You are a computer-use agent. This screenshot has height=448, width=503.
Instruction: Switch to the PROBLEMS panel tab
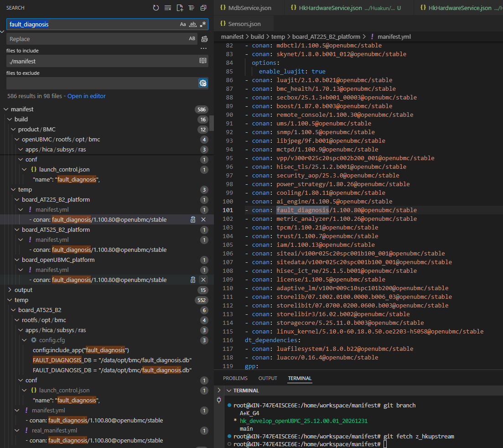coord(235,378)
